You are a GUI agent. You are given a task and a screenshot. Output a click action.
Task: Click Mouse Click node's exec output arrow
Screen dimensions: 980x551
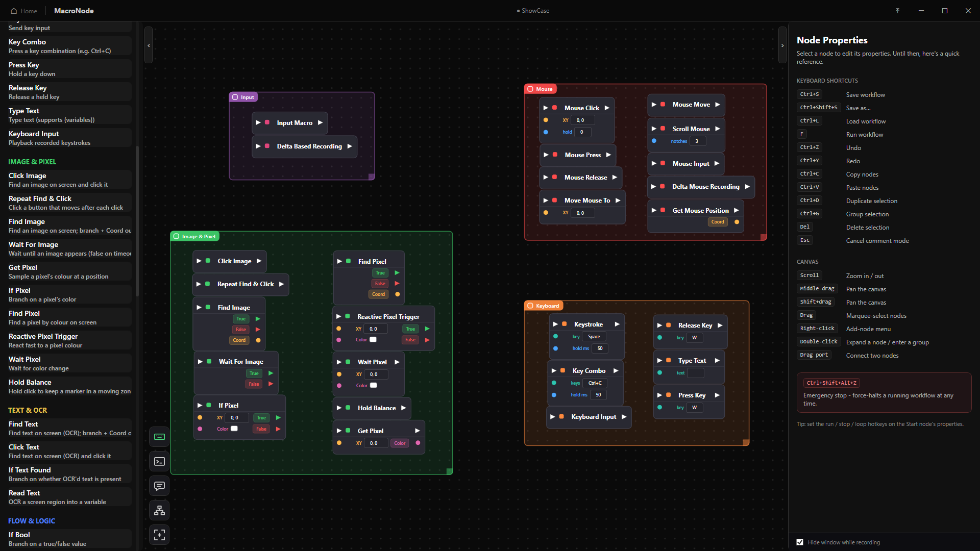[607, 108]
